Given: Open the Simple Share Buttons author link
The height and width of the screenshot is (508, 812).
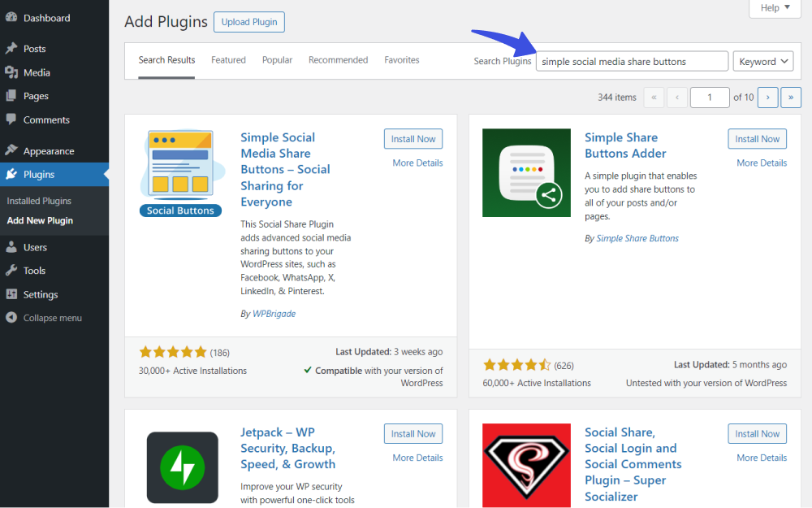Looking at the screenshot, I should coord(637,238).
